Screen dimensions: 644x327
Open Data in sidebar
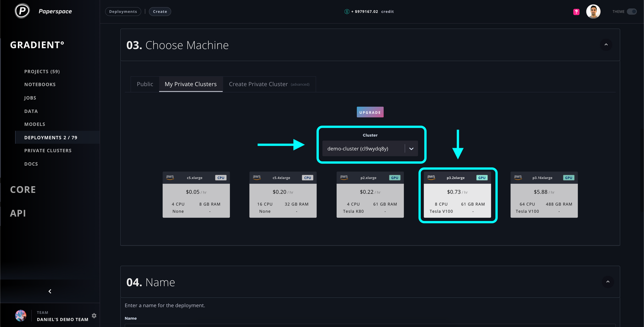click(x=31, y=111)
